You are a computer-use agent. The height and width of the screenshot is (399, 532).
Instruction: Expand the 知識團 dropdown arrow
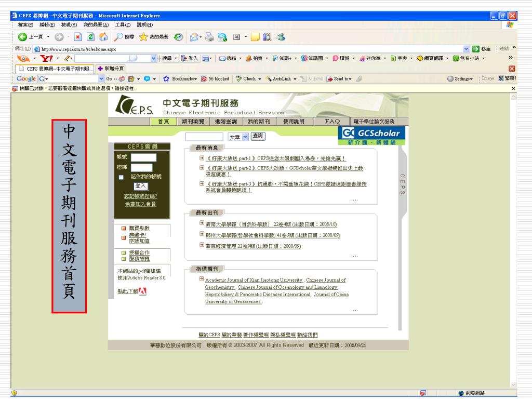coord(327,58)
